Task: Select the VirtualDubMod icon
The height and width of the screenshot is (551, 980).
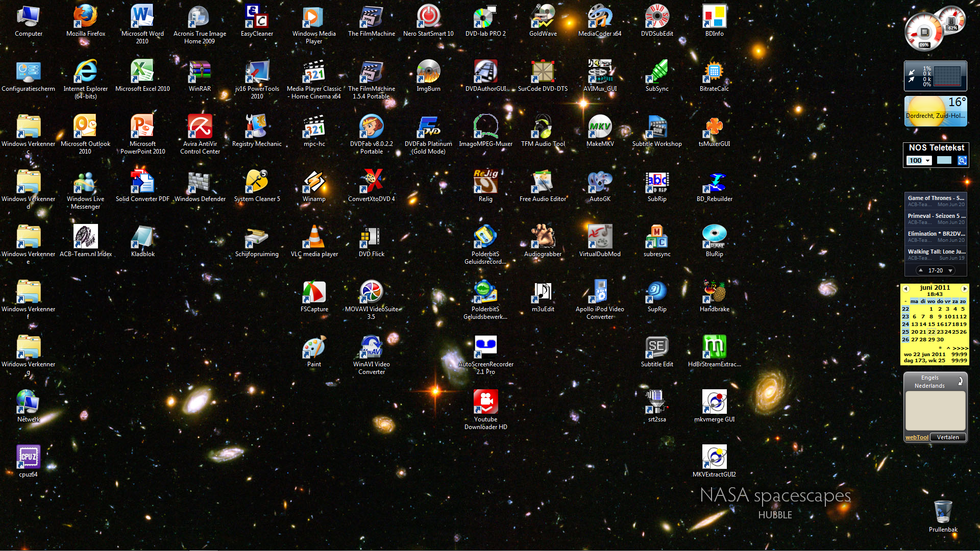Action: pos(600,241)
